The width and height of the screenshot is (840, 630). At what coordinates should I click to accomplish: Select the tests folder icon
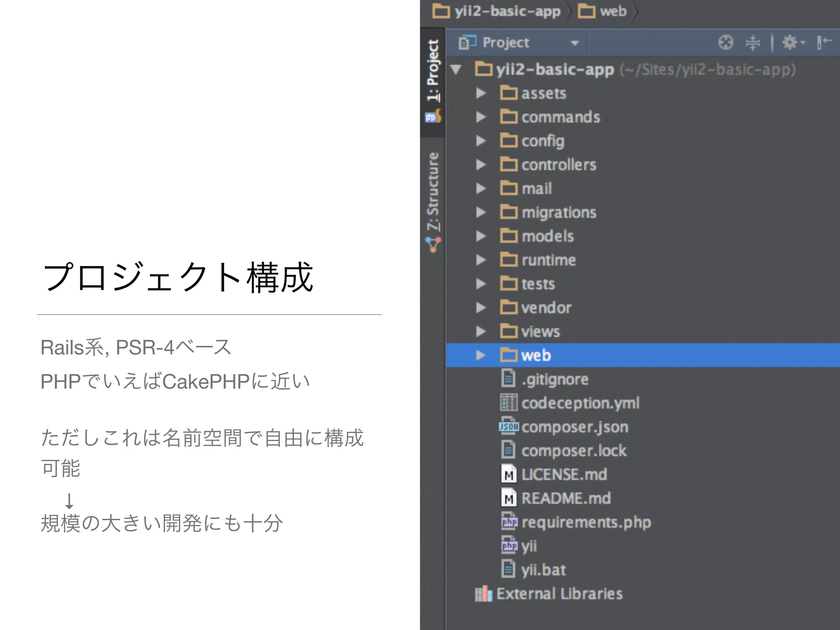click(x=509, y=283)
